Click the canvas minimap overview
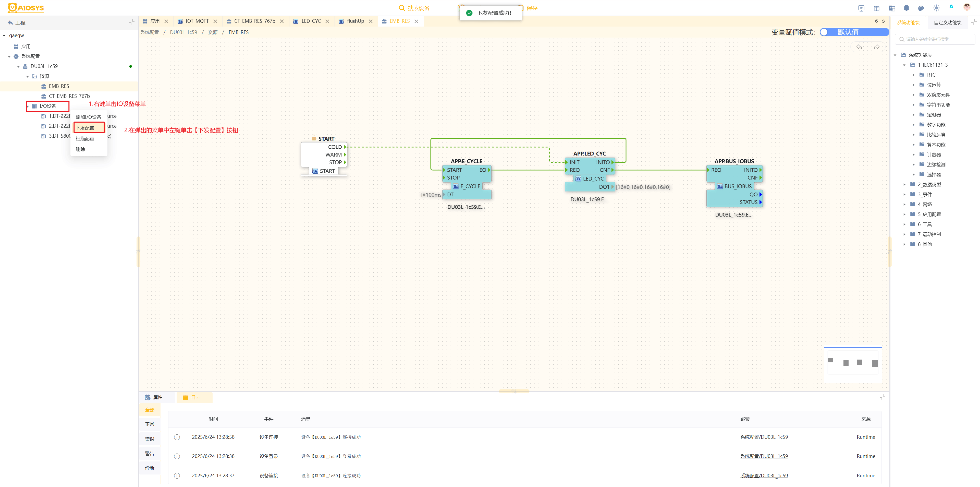980x487 pixels. (853, 365)
